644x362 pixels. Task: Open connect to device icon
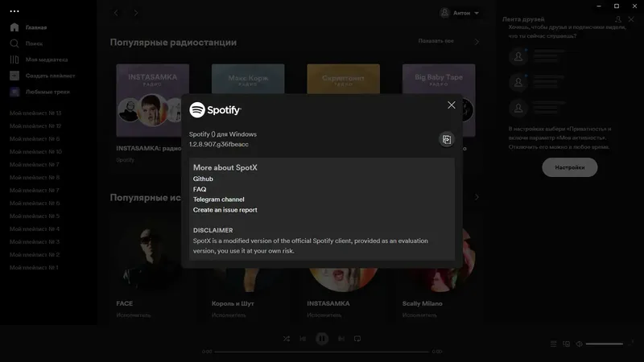pyautogui.click(x=567, y=344)
